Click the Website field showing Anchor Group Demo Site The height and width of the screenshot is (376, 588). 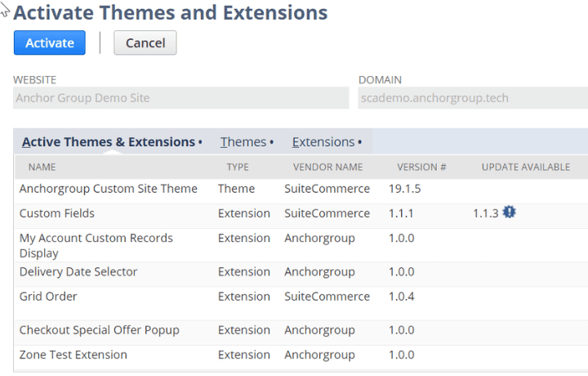(181, 98)
